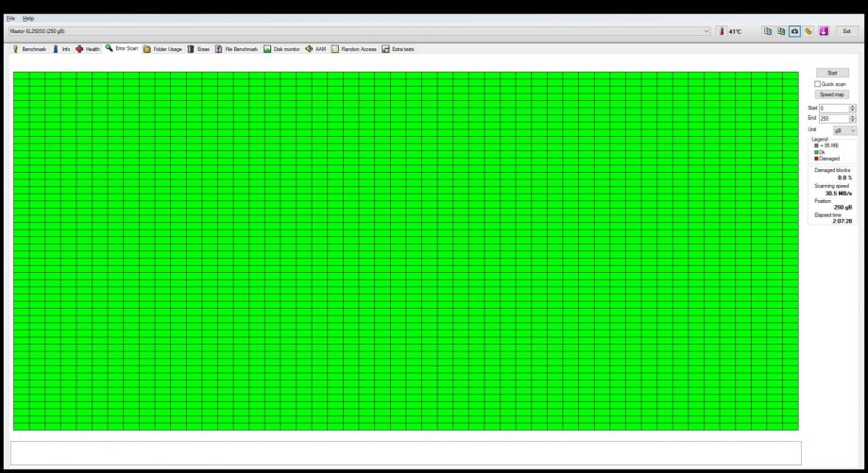Click the green Ok legend swatch

click(x=816, y=152)
